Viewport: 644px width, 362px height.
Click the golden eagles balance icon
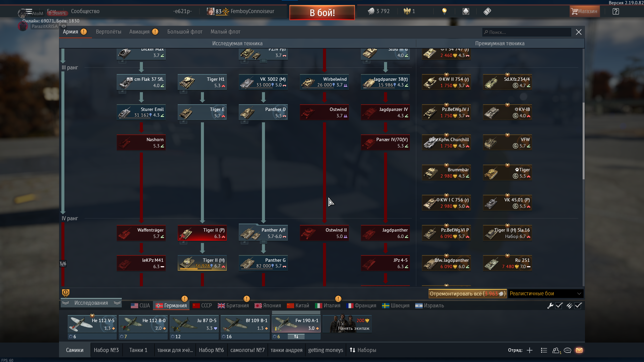click(x=407, y=11)
